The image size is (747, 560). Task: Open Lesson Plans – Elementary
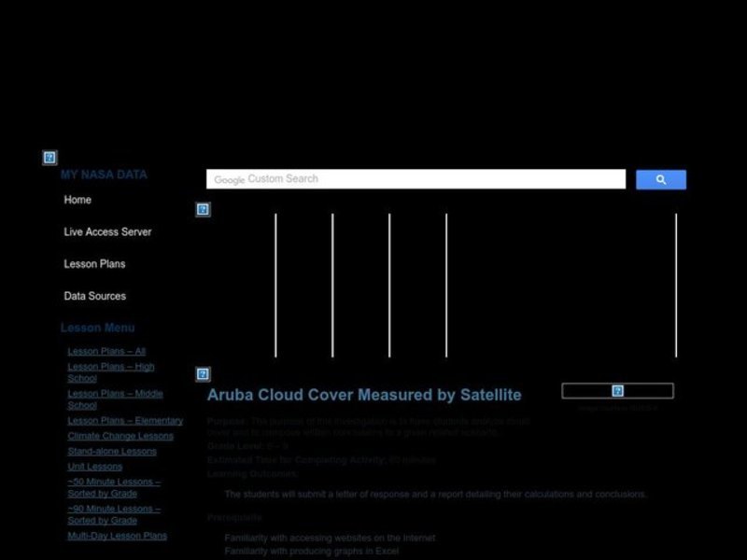[x=124, y=420]
